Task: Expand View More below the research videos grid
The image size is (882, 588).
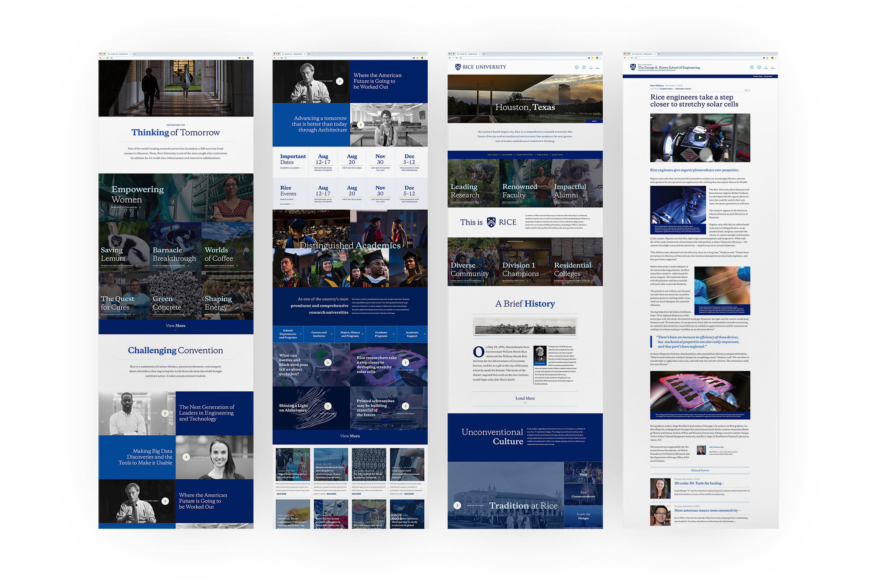Action: [x=350, y=436]
